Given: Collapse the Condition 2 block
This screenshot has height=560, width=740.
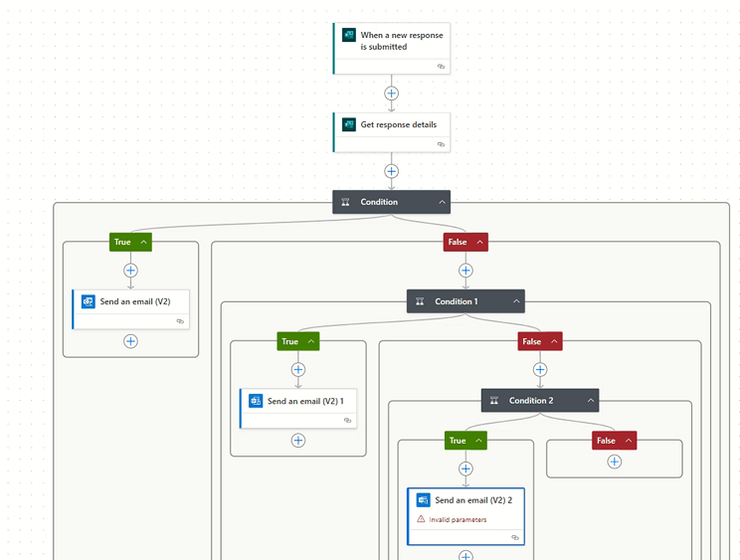Looking at the screenshot, I should pos(591,401).
